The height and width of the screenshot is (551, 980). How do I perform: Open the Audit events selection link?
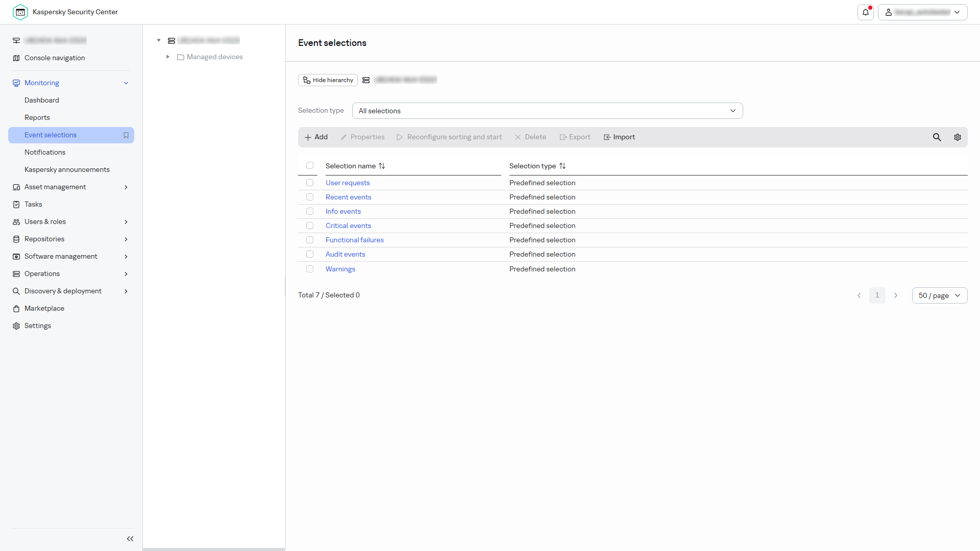pyautogui.click(x=346, y=254)
